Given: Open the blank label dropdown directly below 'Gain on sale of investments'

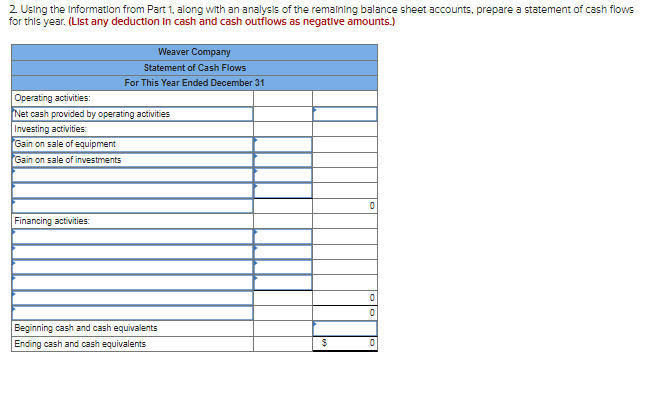Looking at the screenshot, I should coord(133,175).
